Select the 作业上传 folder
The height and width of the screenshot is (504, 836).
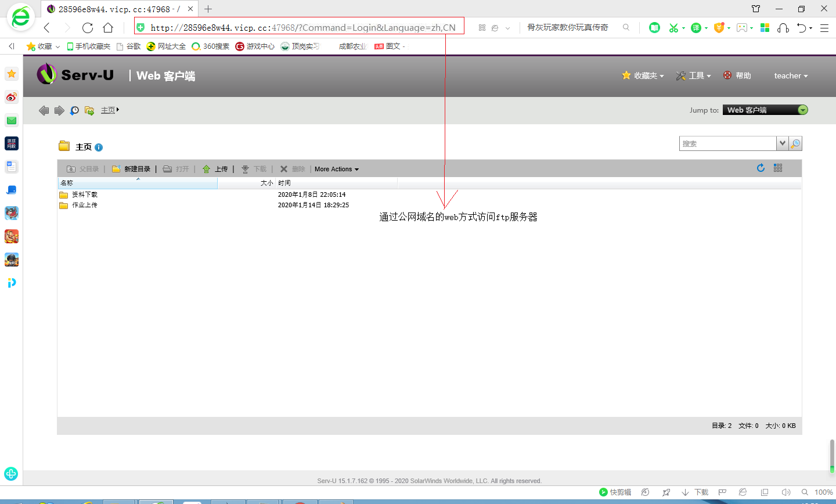85,205
